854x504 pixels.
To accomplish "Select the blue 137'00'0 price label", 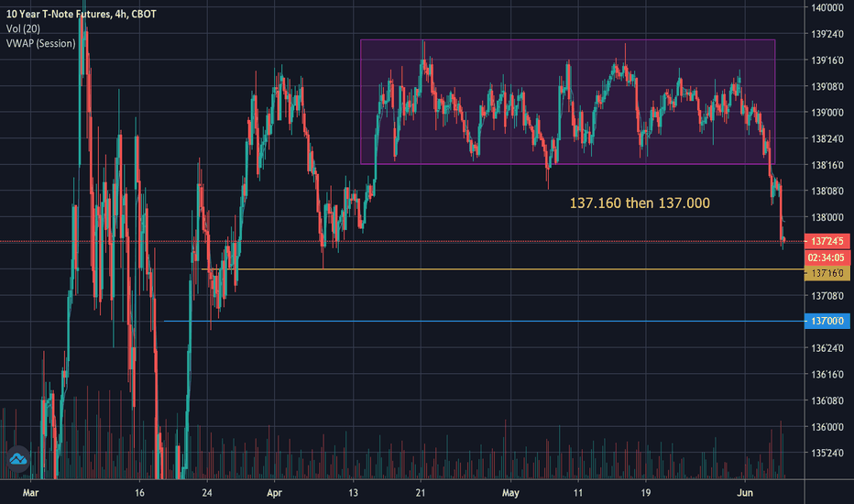I will click(827, 322).
